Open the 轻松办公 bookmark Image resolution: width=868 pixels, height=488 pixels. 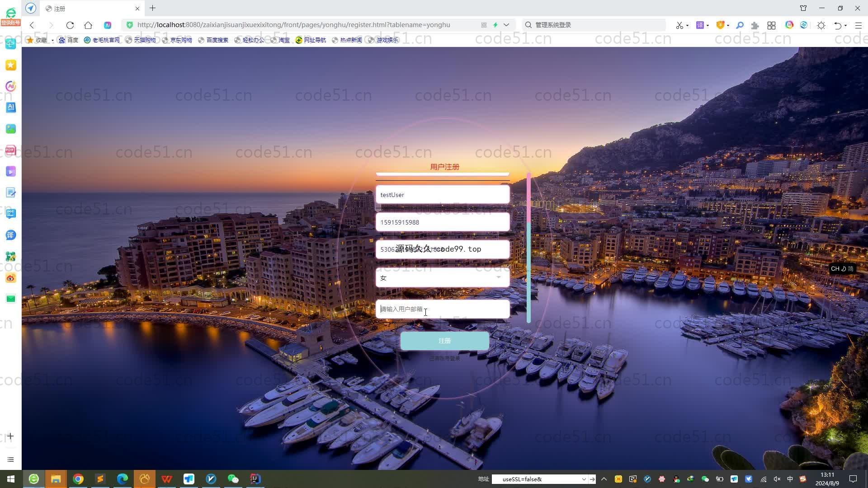[x=249, y=40]
